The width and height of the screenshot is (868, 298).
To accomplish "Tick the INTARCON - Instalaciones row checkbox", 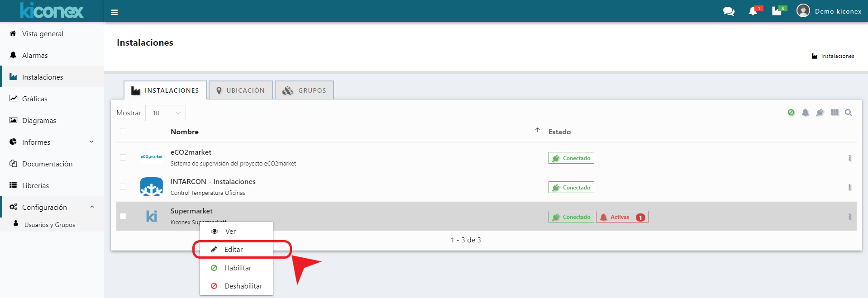I will click(123, 187).
